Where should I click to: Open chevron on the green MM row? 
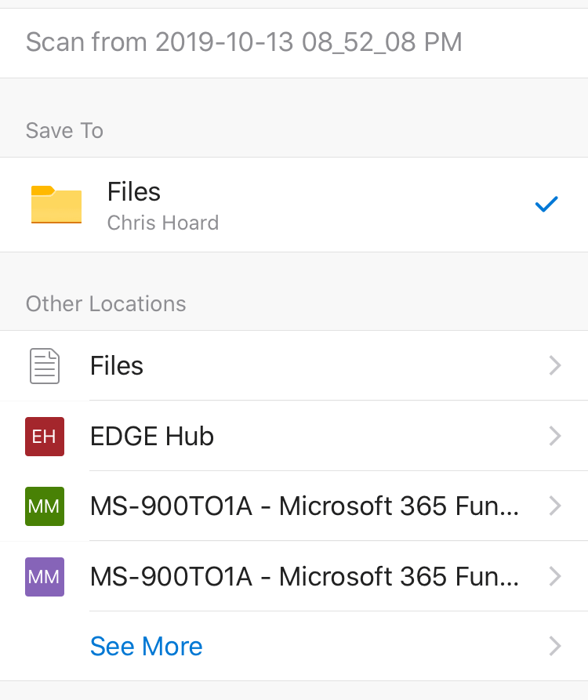pos(555,506)
